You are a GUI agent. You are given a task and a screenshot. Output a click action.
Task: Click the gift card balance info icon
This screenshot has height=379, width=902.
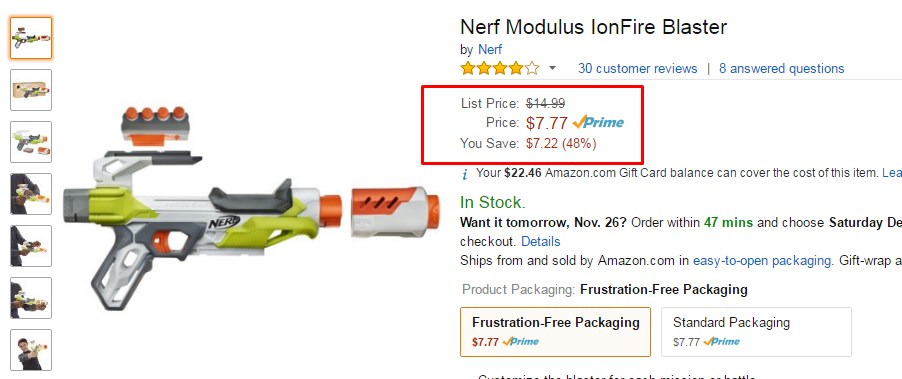(465, 173)
